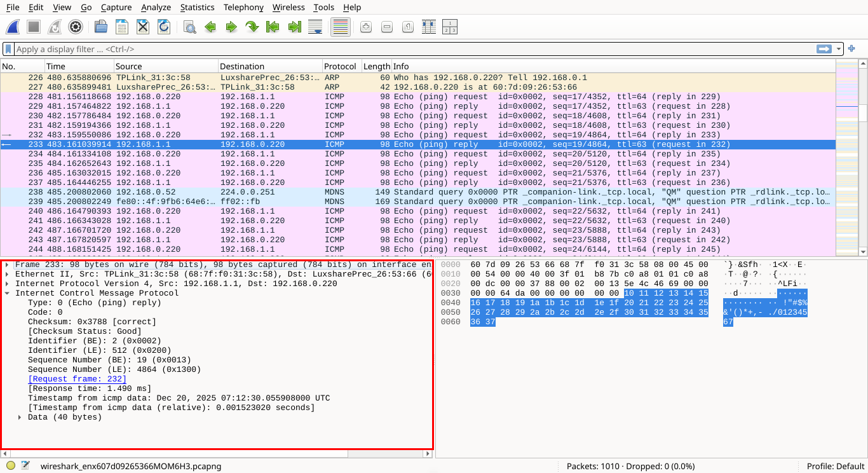
Task: Open the find packet magnifier icon
Action: pyautogui.click(x=189, y=27)
